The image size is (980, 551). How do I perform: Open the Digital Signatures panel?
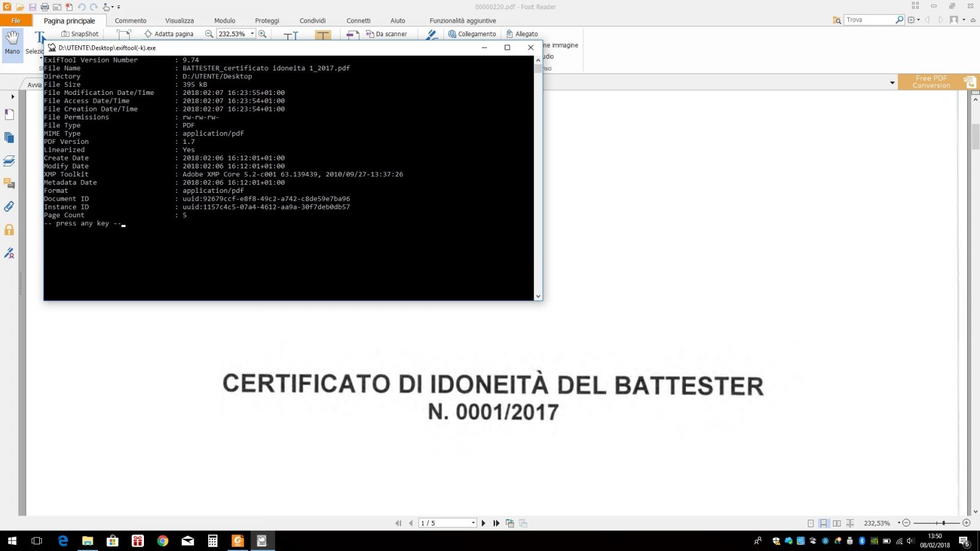pyautogui.click(x=9, y=253)
